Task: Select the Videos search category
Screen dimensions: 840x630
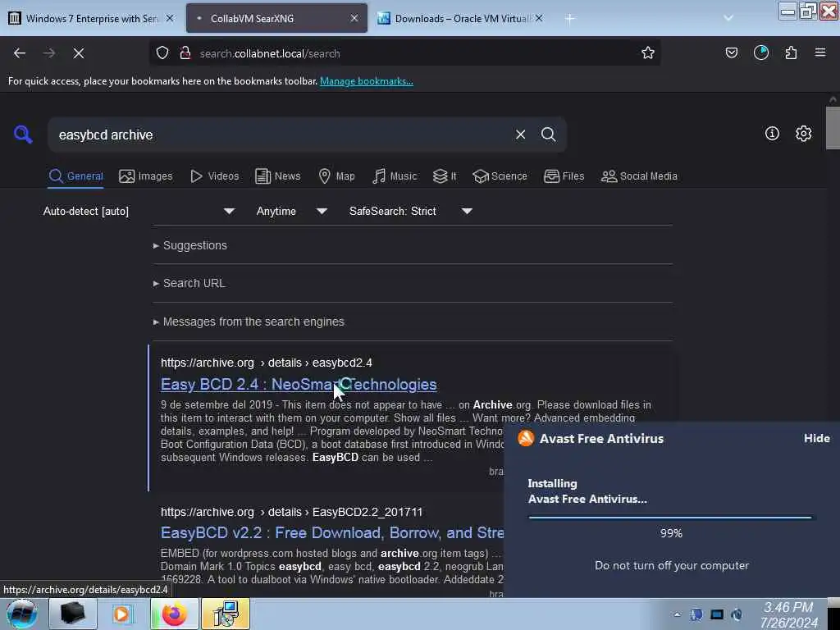Action: [x=215, y=176]
